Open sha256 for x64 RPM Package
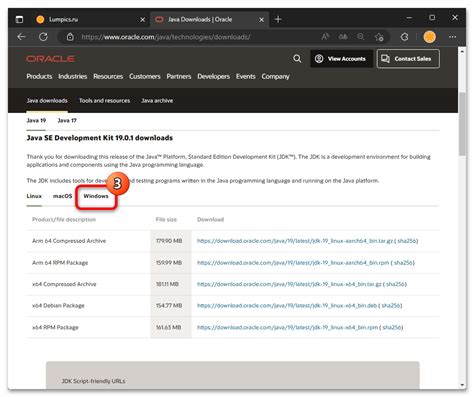This screenshot has height=397, width=474. [391, 328]
